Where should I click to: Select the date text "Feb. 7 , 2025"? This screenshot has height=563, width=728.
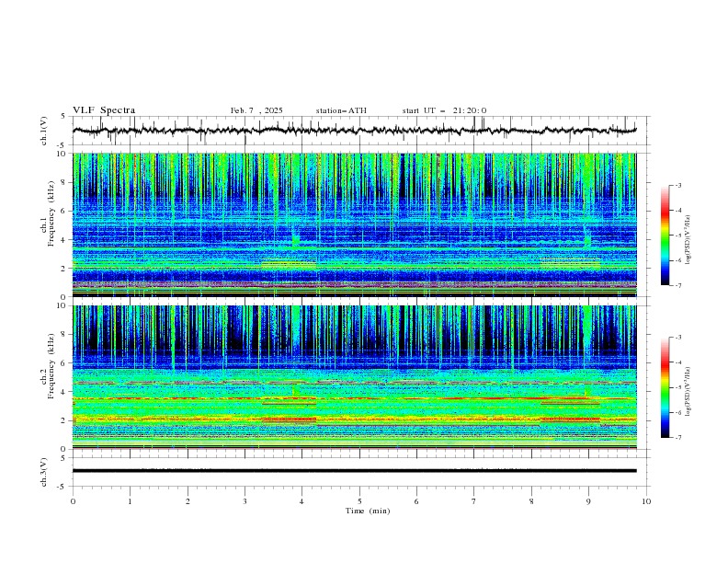(256, 110)
